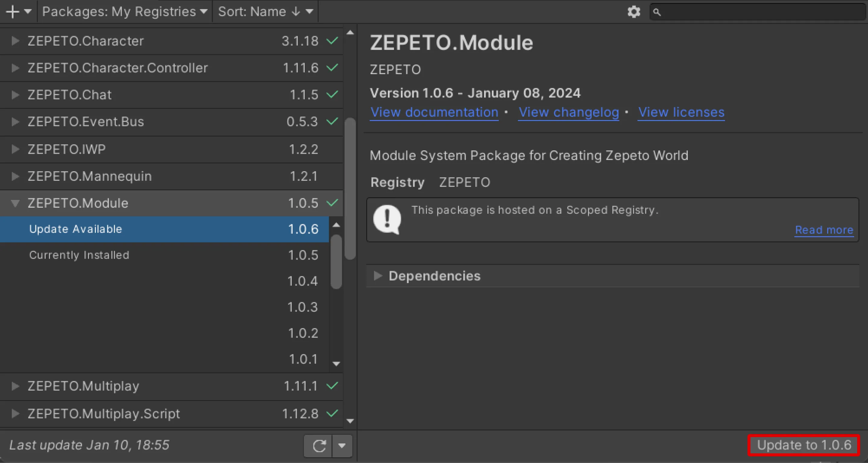The height and width of the screenshot is (463, 868).
Task: Click the ZEPETO.Character.Controller version 1.11.6 value
Action: pos(300,68)
